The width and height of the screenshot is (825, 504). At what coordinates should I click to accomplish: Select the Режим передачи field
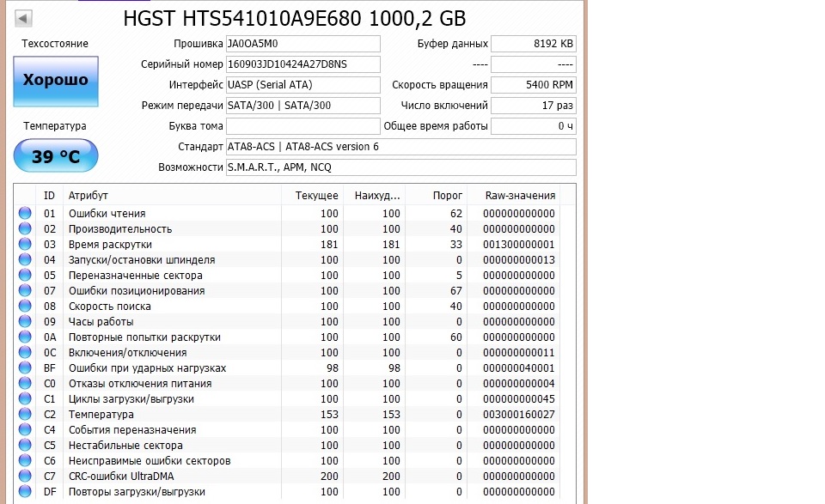302,106
